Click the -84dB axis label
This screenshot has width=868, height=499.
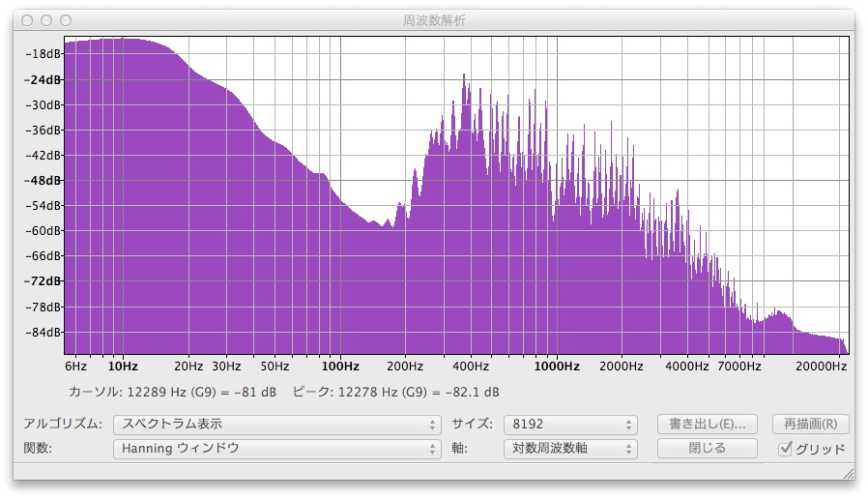click(x=43, y=333)
